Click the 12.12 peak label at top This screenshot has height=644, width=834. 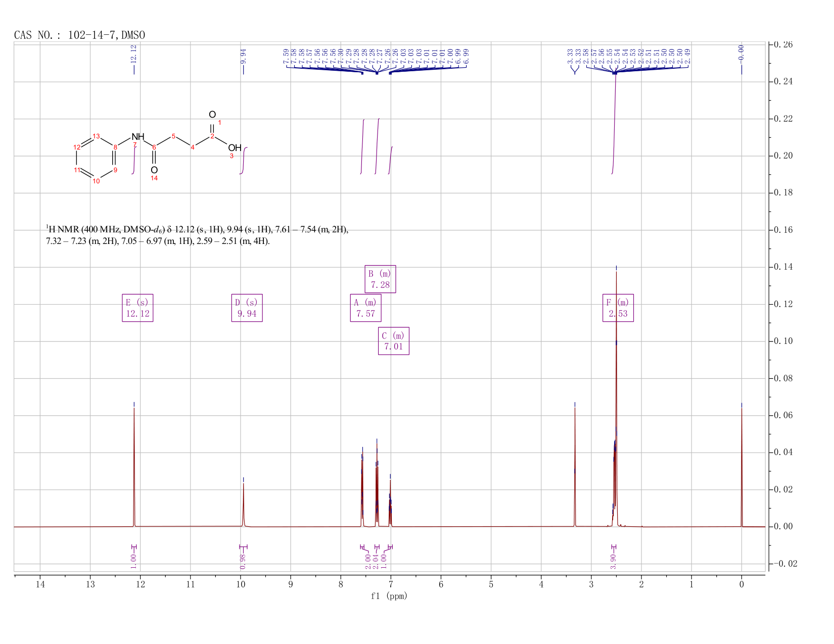pos(134,54)
